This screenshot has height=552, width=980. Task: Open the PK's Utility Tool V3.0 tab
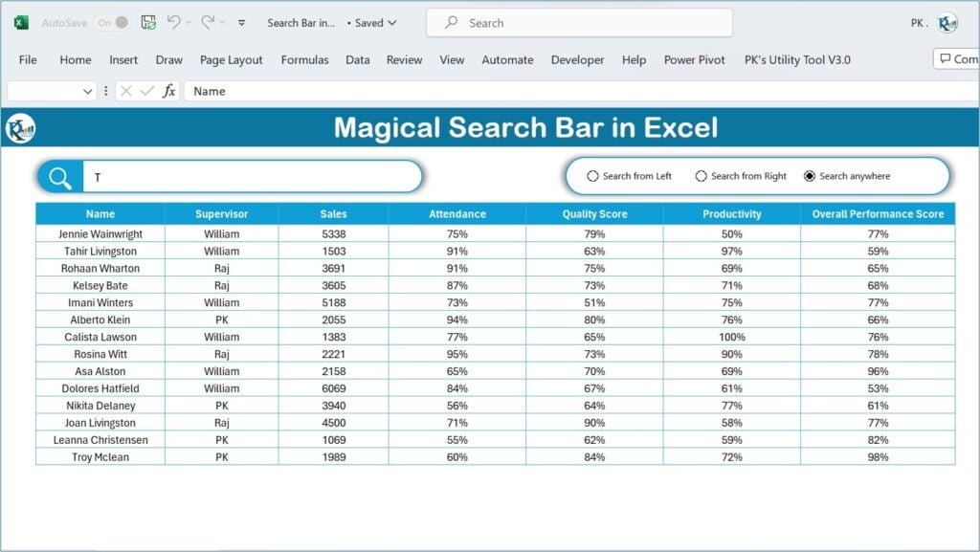(797, 59)
